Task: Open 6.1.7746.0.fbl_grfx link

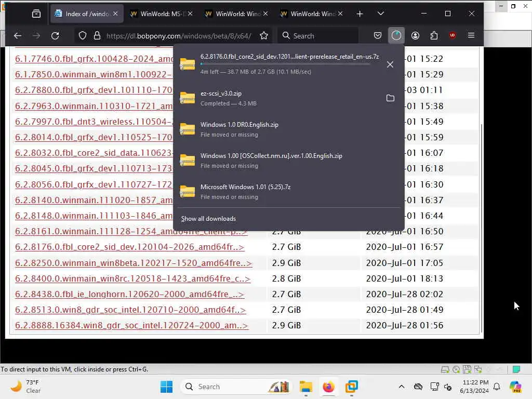Action: pyautogui.click(x=94, y=59)
